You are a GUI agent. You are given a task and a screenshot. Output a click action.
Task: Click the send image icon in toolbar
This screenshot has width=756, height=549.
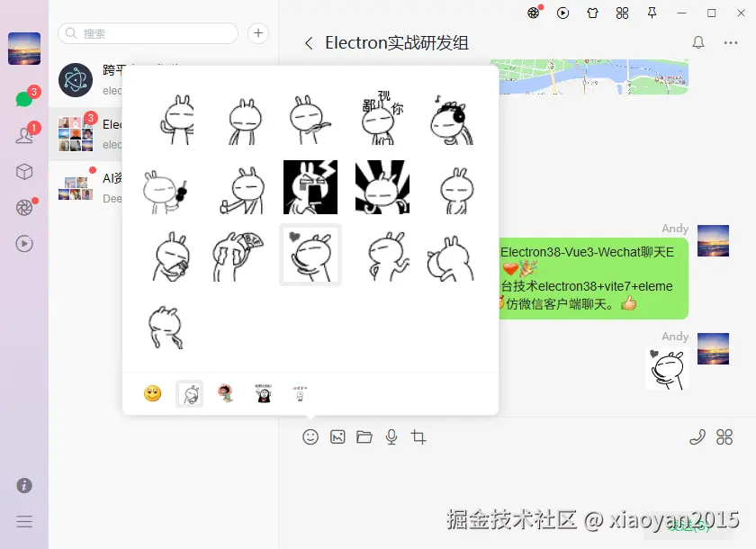click(337, 437)
